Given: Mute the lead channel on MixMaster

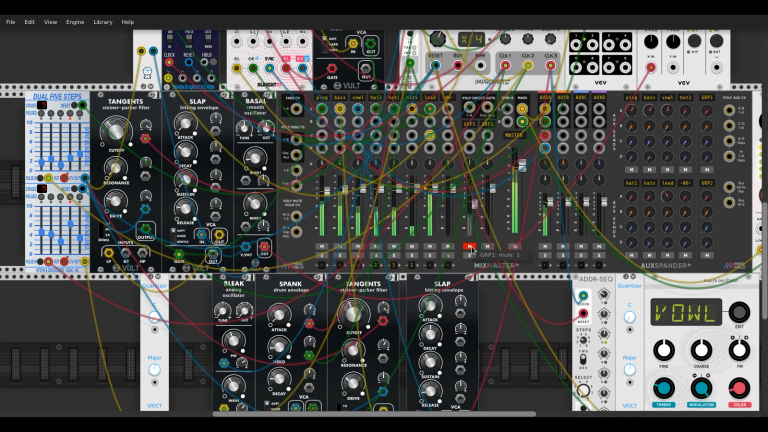Looking at the screenshot, I should coord(430,246).
